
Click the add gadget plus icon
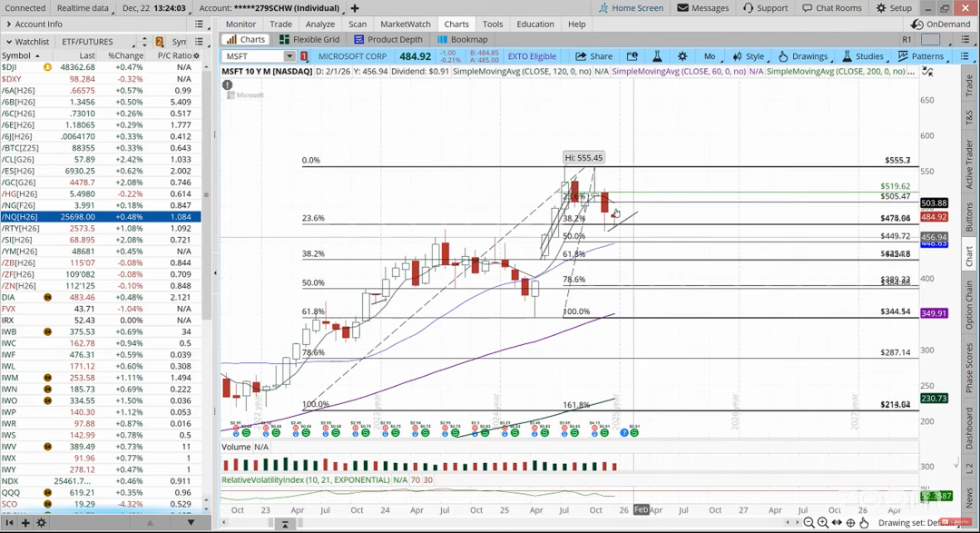pyautogui.click(x=25, y=522)
